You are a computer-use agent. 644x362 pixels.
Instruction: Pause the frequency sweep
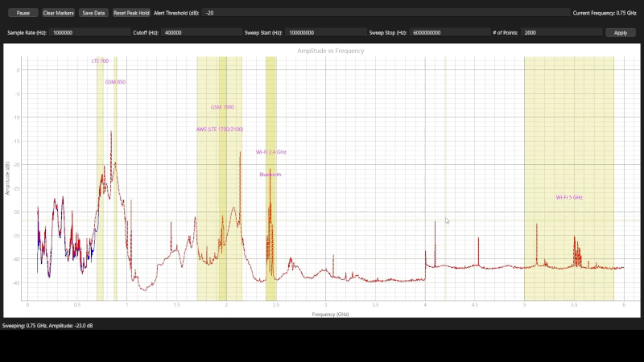[x=23, y=13]
